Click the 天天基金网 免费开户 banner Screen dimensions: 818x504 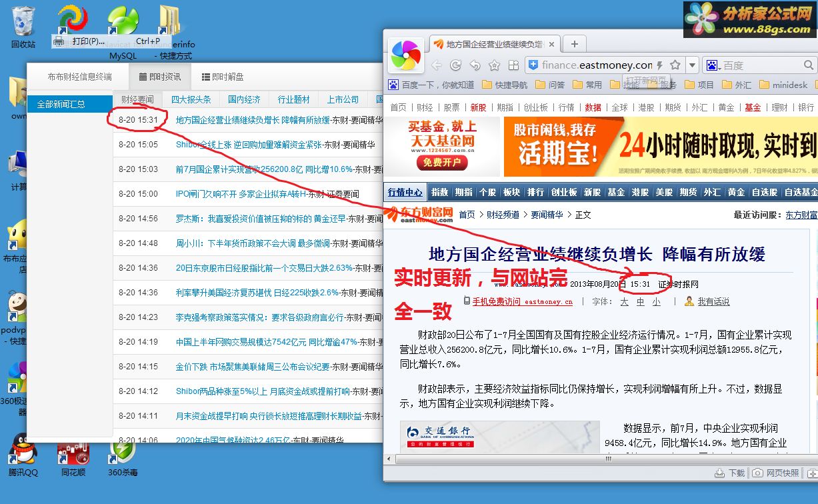click(x=441, y=147)
